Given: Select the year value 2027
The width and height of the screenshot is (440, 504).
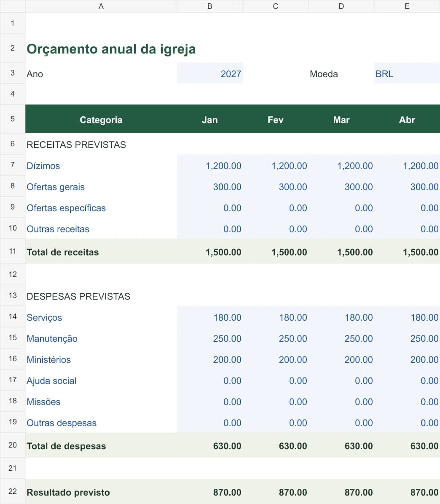Looking at the screenshot, I should tap(210, 73).
